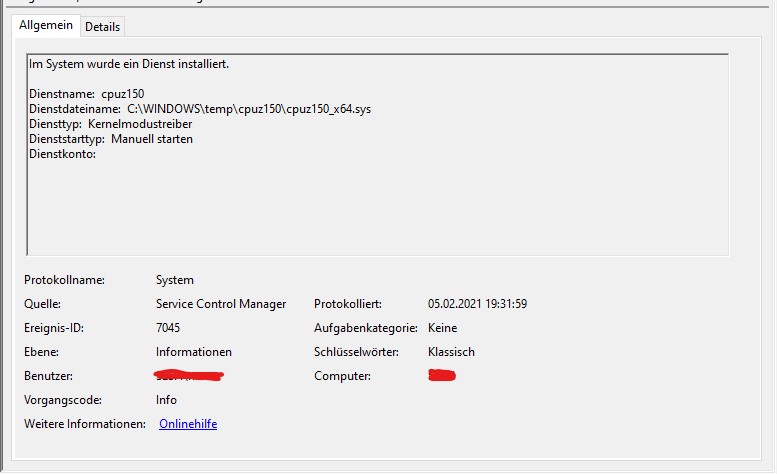777x474 pixels.
Task: Click the Dienststarttyp Manuell starten line
Action: (111, 139)
